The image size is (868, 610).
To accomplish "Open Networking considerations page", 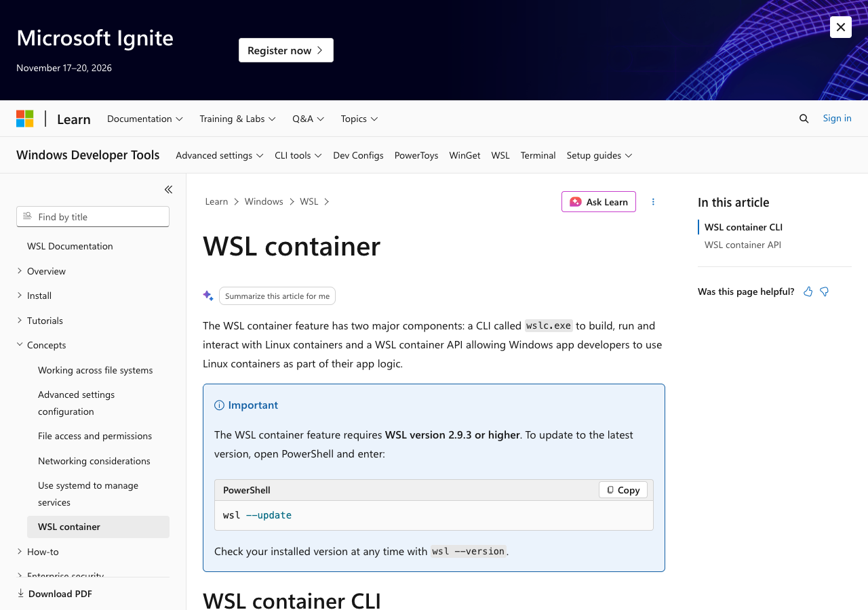I will pyautogui.click(x=94, y=461).
